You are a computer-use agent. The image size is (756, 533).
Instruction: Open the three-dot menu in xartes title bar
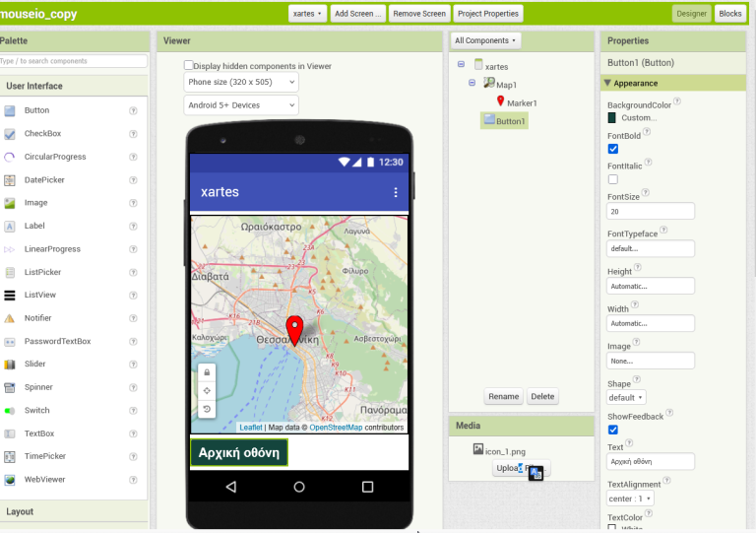coord(396,192)
